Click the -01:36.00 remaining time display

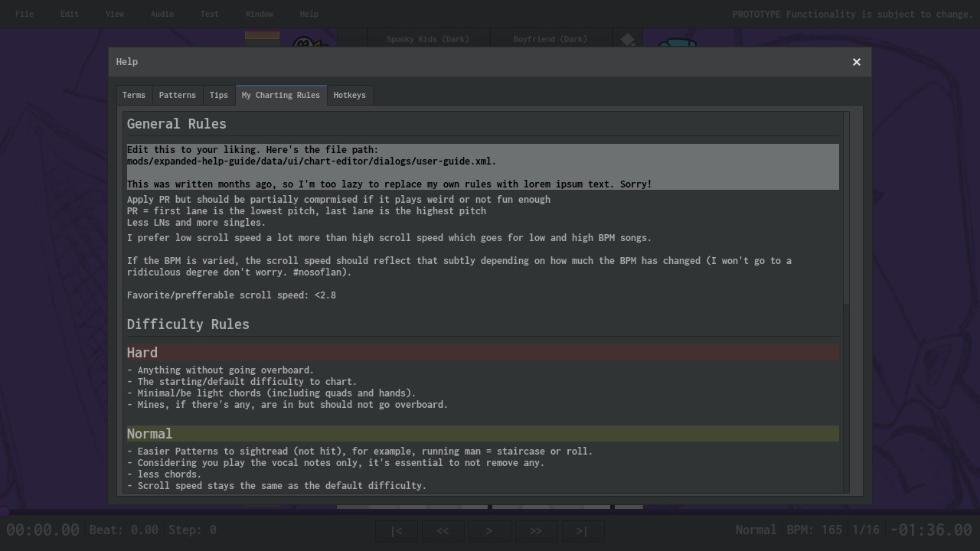coord(931,530)
